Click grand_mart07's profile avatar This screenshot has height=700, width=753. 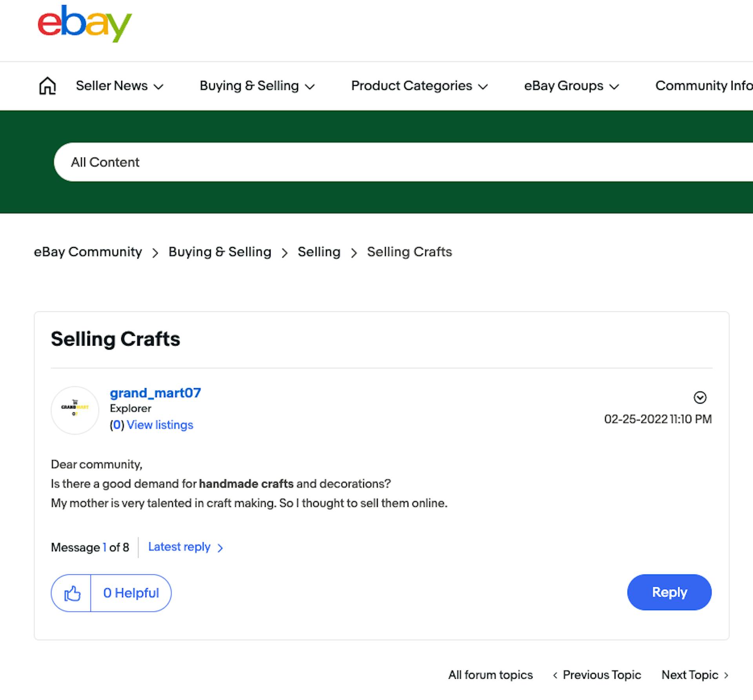(x=75, y=410)
